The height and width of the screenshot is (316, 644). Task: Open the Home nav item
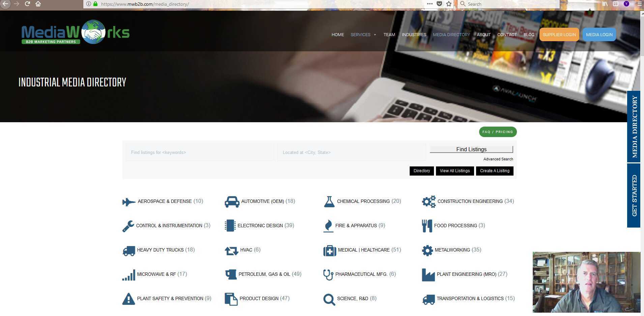coord(338,35)
